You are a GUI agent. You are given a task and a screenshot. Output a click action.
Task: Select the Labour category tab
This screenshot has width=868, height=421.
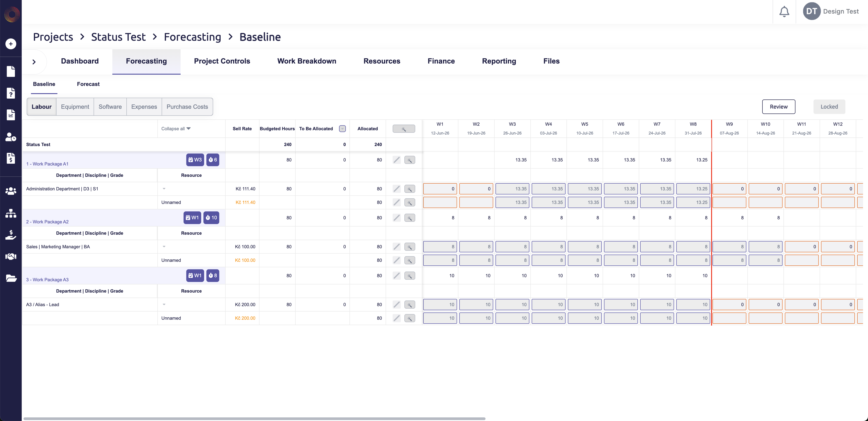pyautogui.click(x=41, y=107)
